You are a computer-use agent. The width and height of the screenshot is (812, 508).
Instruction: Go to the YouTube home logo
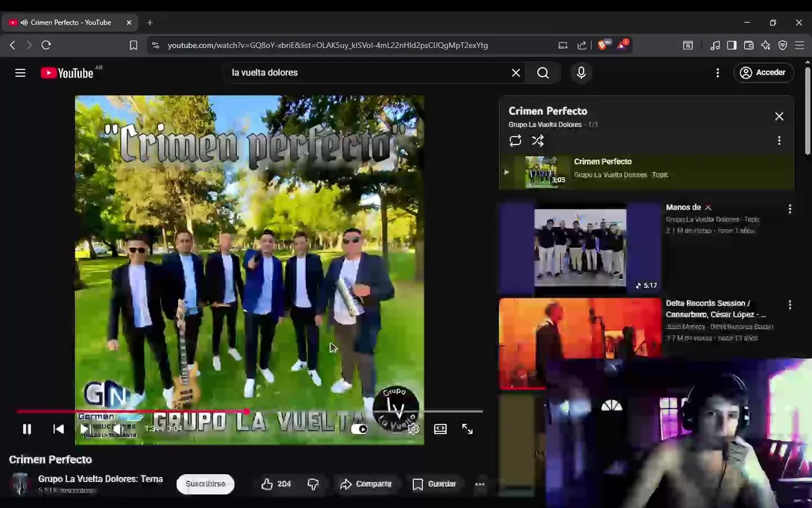tap(67, 73)
